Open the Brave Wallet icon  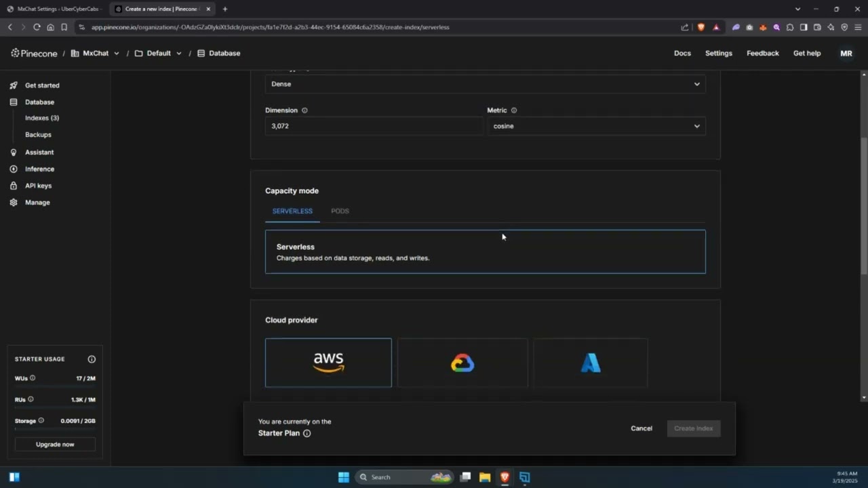point(817,27)
